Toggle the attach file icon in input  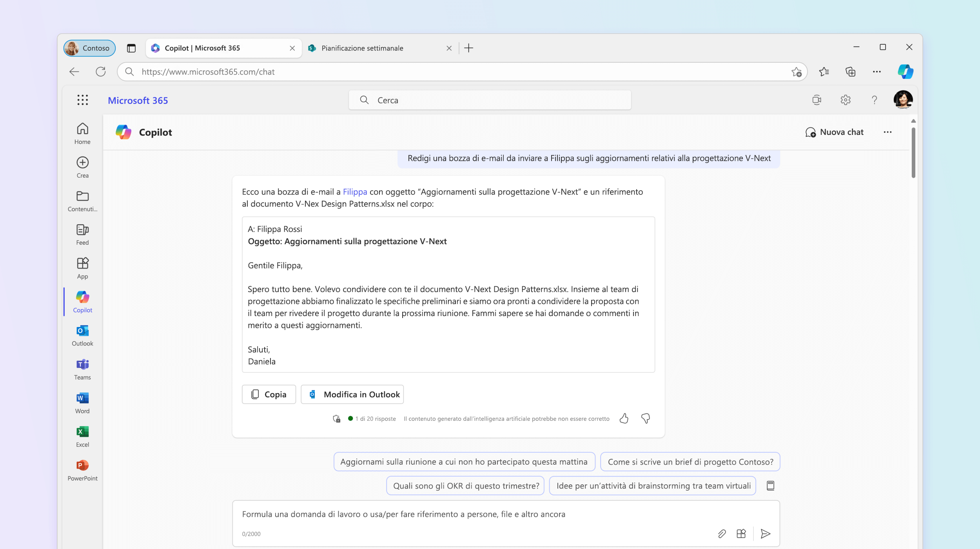point(721,533)
